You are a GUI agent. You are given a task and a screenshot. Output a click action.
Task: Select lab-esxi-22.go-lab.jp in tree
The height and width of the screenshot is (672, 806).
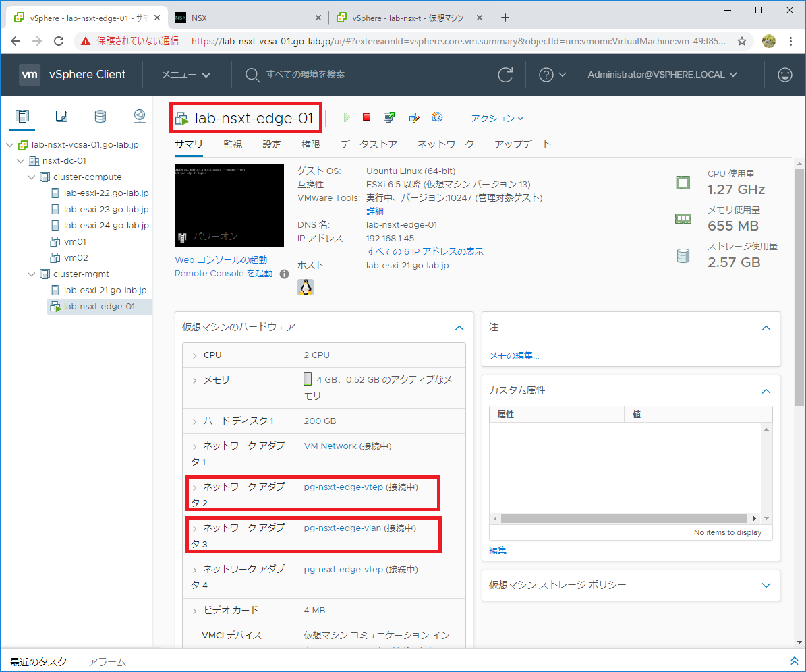(106, 193)
